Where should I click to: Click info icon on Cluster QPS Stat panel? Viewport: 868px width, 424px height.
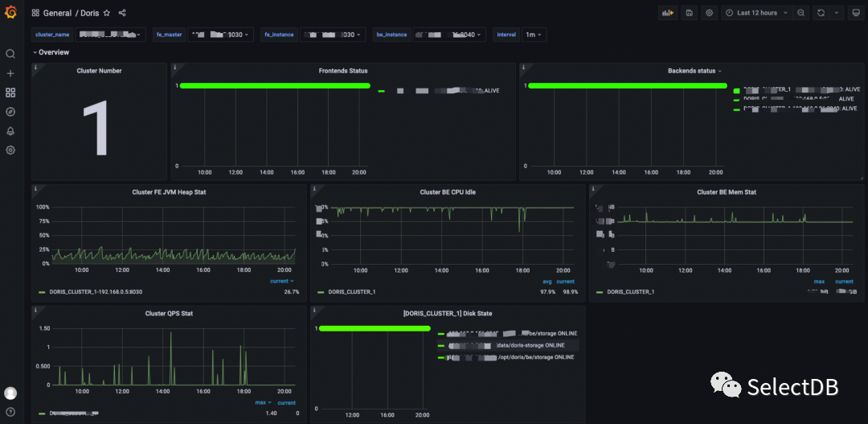coord(35,310)
